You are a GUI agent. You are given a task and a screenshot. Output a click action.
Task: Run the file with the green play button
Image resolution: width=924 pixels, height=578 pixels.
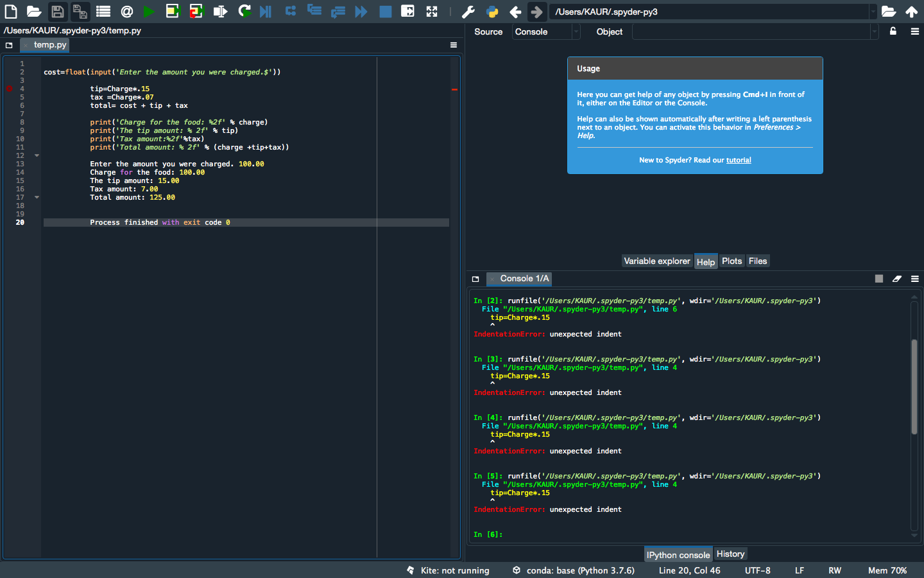click(149, 12)
